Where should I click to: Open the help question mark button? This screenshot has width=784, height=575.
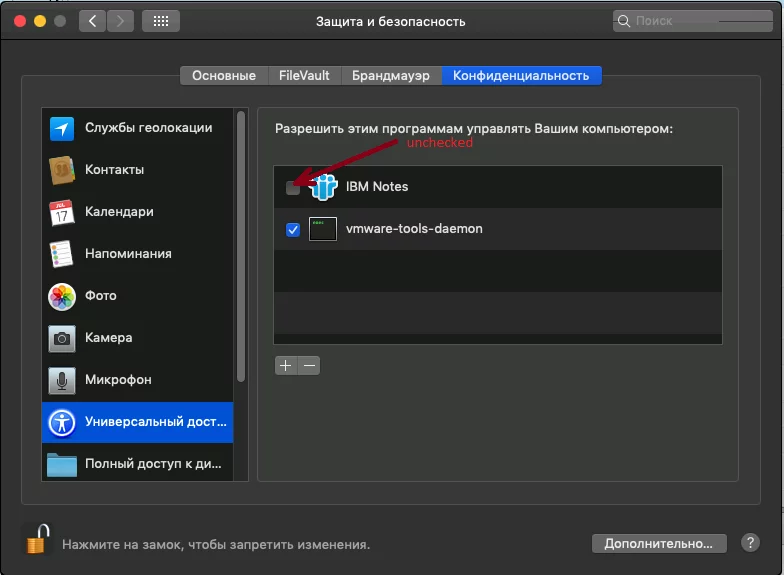point(750,543)
